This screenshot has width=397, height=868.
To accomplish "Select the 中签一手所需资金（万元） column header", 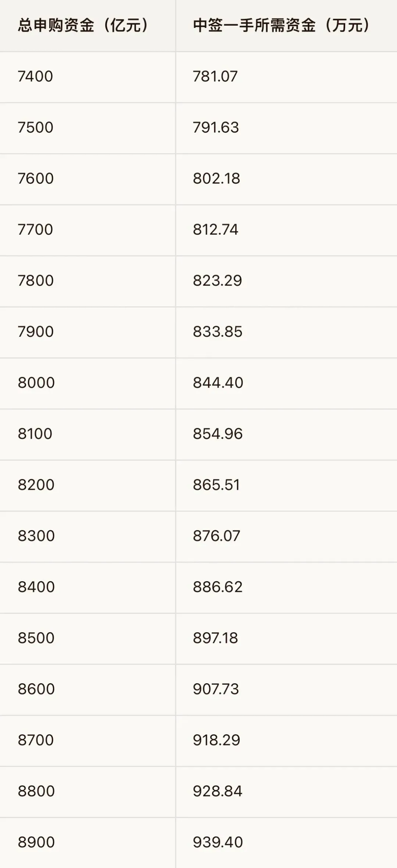I will (x=286, y=26).
